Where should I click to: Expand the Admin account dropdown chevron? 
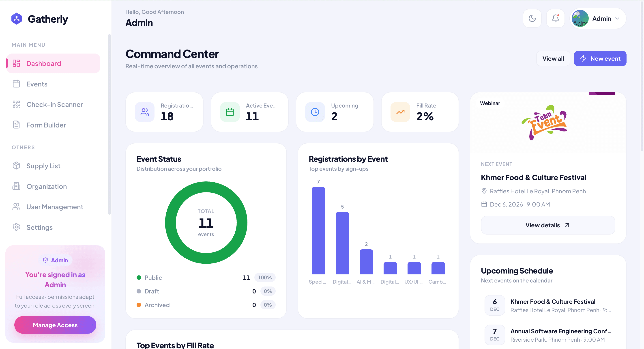click(x=617, y=19)
